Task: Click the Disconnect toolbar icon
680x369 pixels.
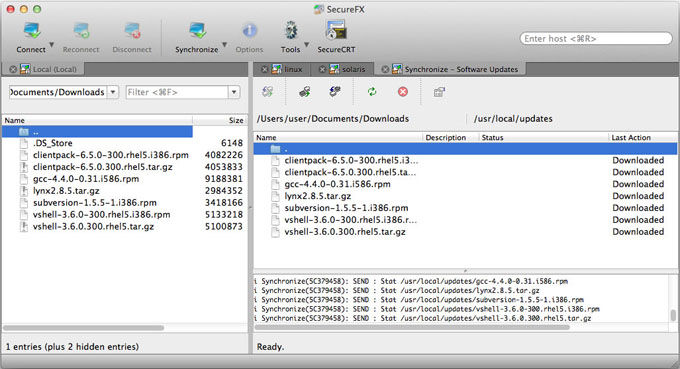Action: point(132,31)
